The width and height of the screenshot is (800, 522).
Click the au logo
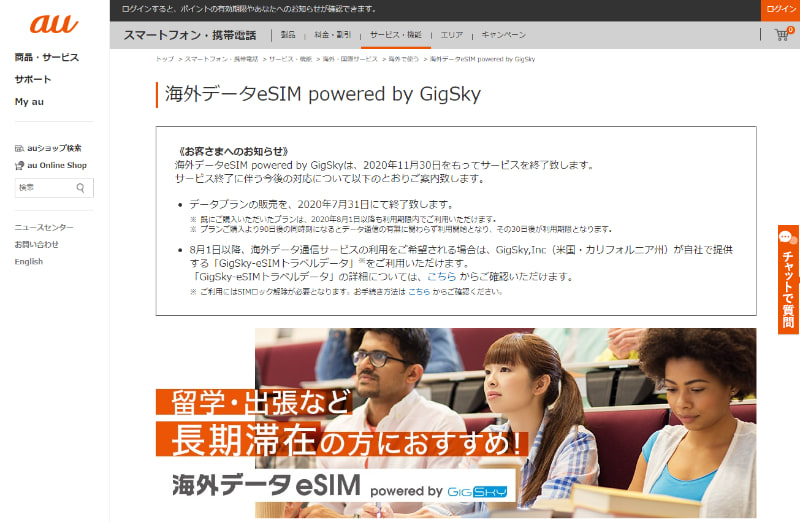pyautogui.click(x=54, y=23)
